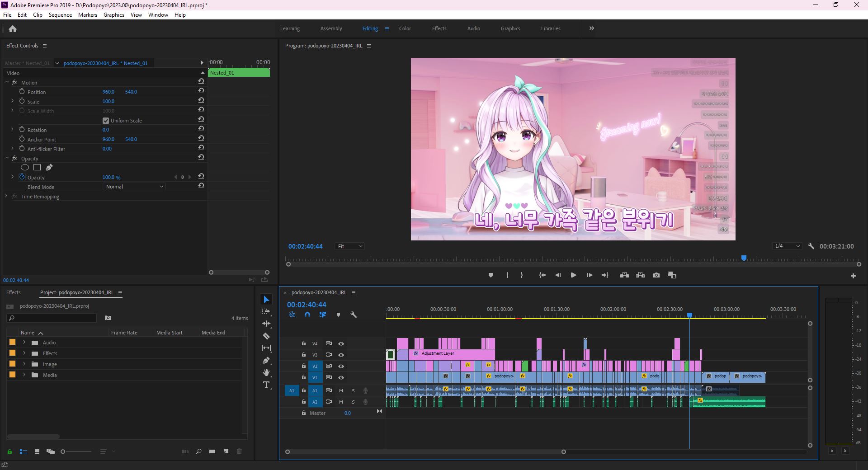Screen dimensions: 868x470
Task: Mute audio track A1
Action: 341,390
